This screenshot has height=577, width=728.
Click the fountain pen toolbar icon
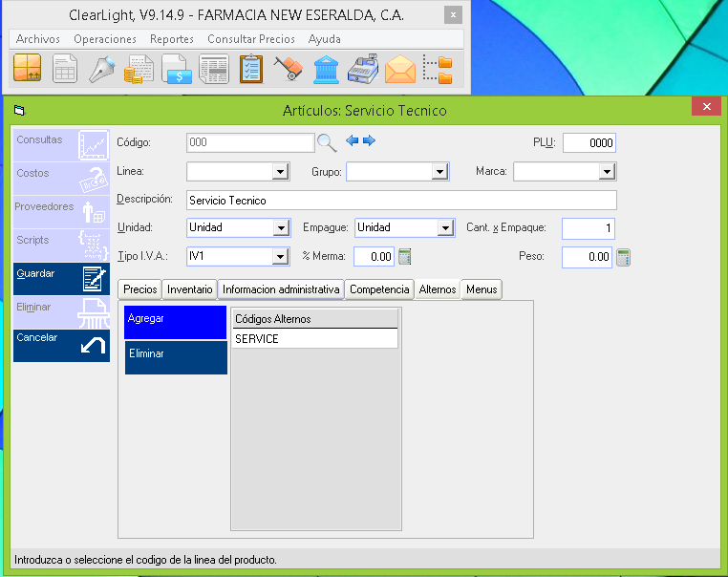coord(102,70)
